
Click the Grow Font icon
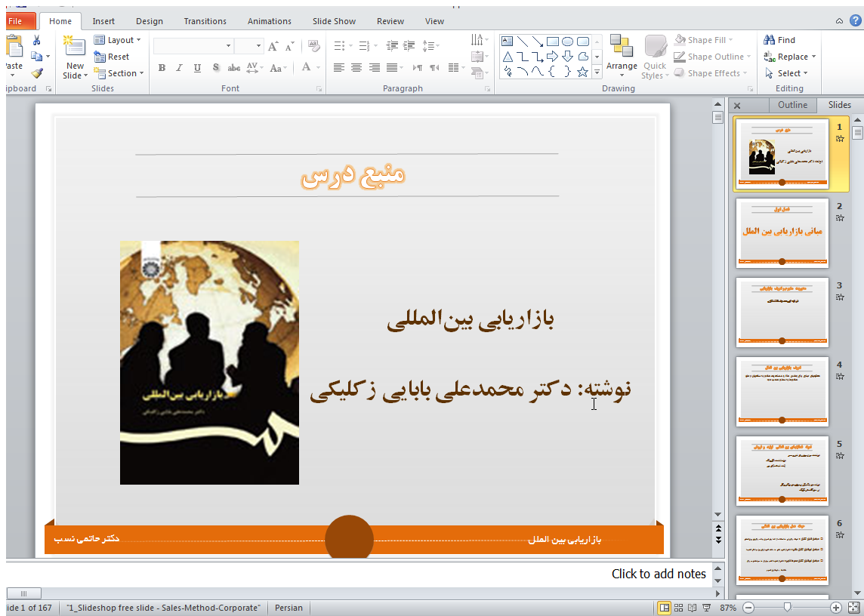[x=273, y=46]
